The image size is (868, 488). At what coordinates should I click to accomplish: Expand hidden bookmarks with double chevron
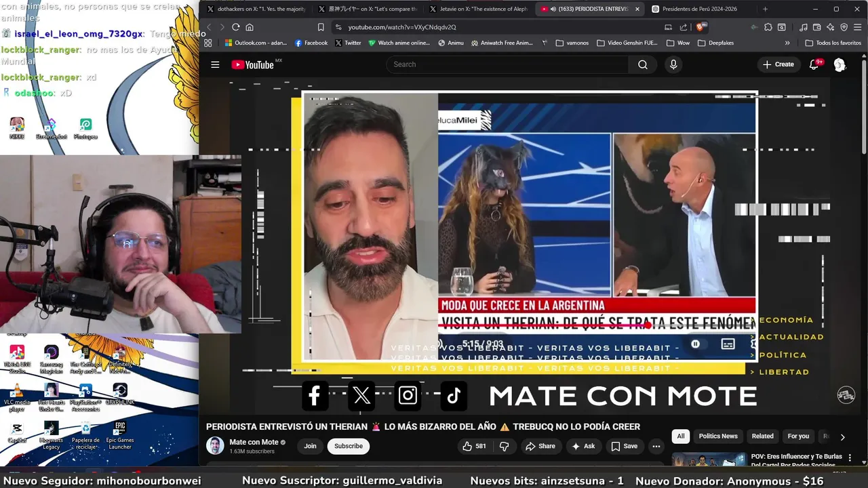pyautogui.click(x=787, y=43)
